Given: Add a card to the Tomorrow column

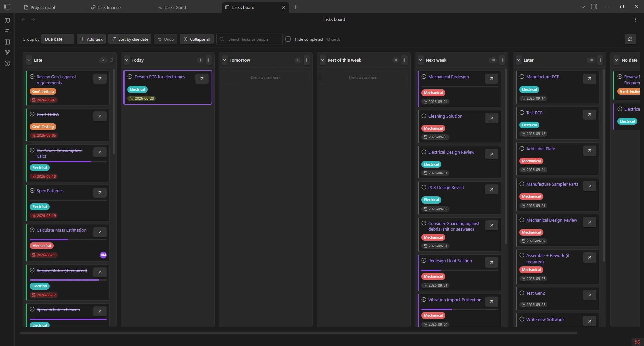Looking at the screenshot, I should coord(306,60).
